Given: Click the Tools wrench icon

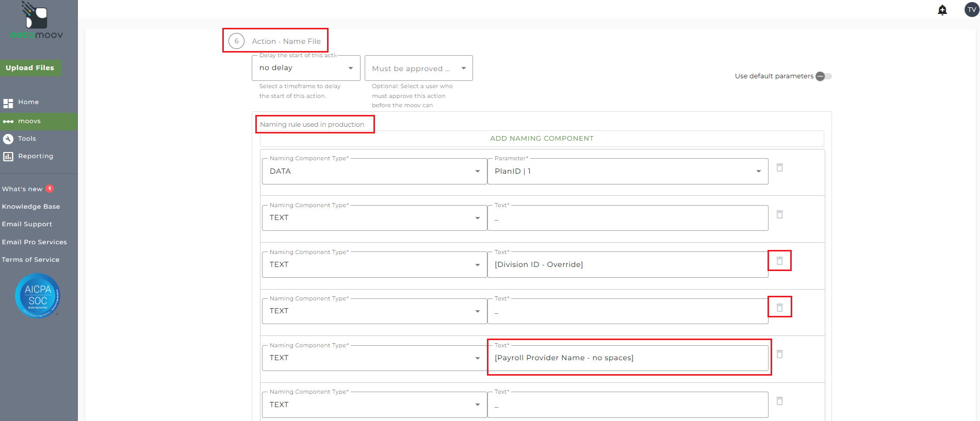Looking at the screenshot, I should pyautogui.click(x=8, y=139).
